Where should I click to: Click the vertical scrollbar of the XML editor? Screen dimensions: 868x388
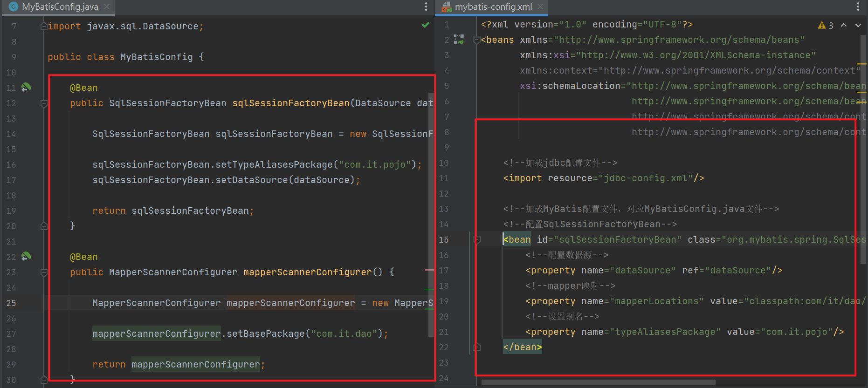pos(863,149)
